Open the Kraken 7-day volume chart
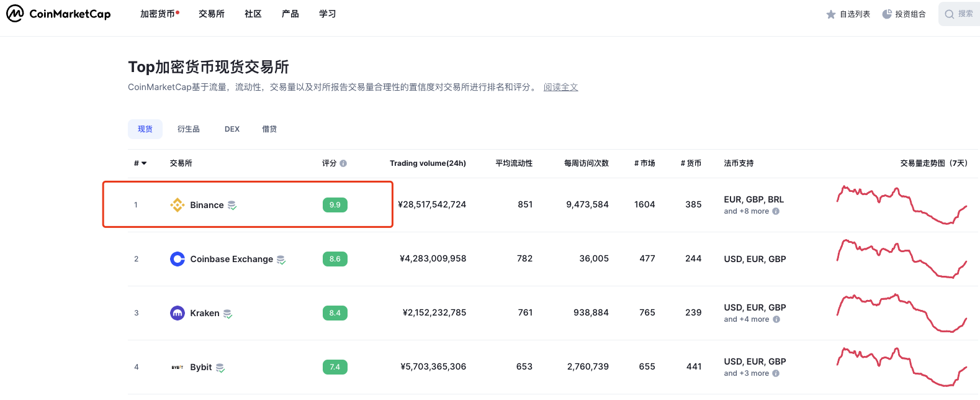Image resolution: width=980 pixels, height=400 pixels. (902, 313)
